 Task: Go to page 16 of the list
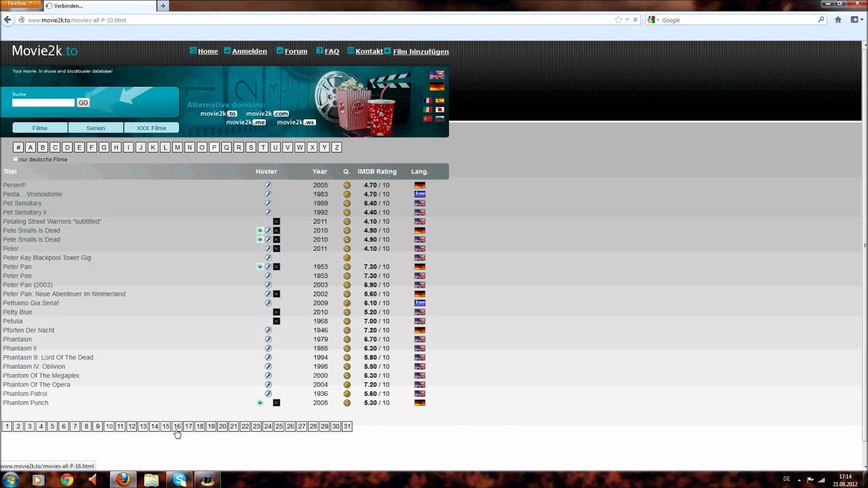tap(177, 426)
